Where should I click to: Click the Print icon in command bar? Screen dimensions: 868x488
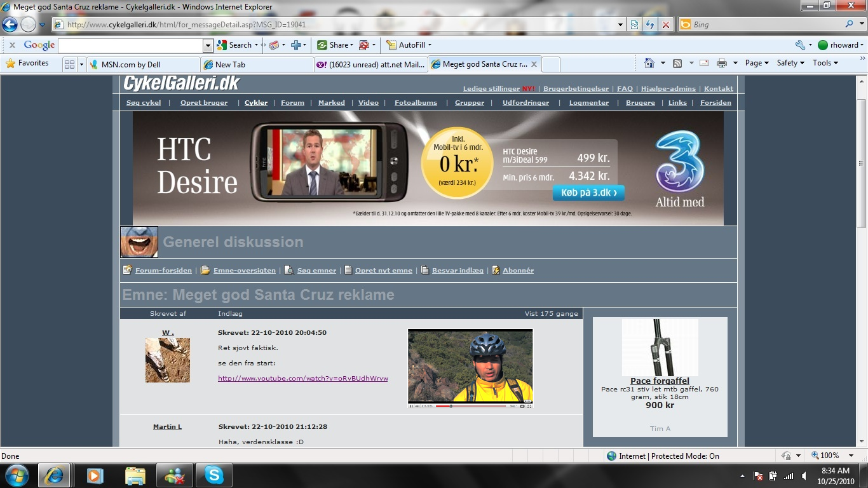721,63
